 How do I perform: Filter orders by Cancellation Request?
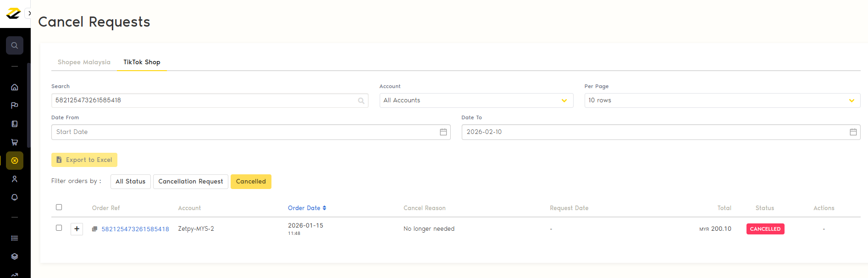(191, 182)
